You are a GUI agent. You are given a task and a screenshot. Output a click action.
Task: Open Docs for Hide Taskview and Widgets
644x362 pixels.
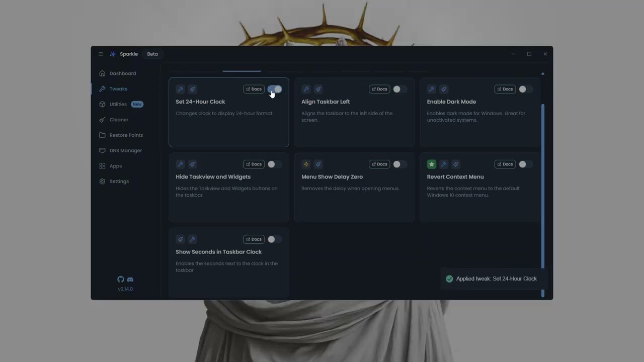point(254,164)
